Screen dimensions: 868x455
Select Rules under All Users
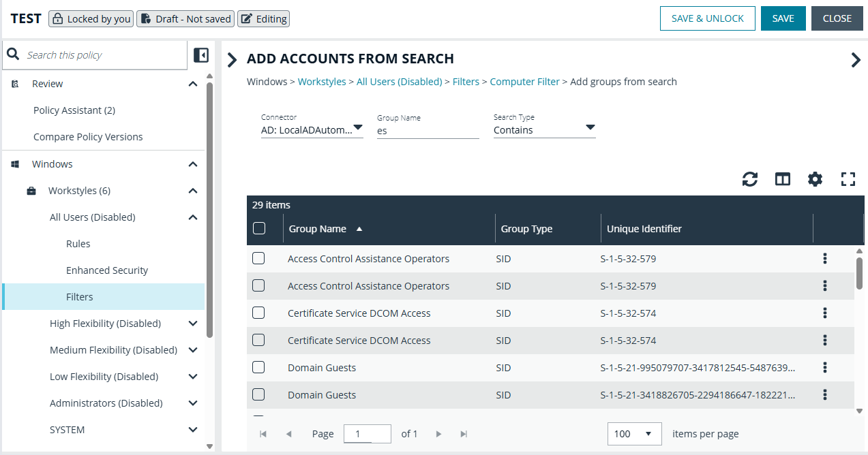[x=78, y=244]
